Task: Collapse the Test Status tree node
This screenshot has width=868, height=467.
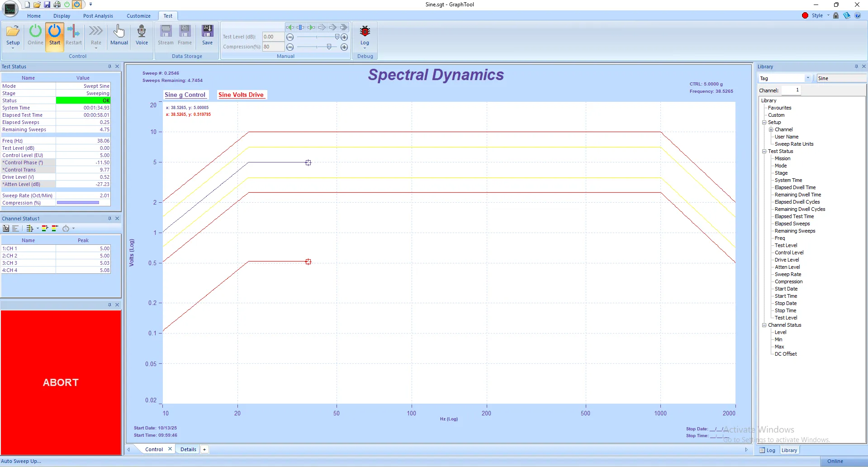Action: click(x=764, y=151)
